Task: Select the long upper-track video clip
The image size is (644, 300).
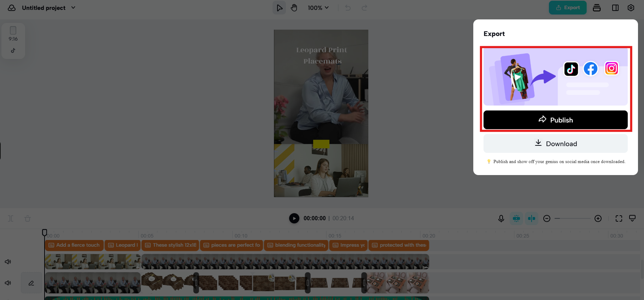Action: tap(285, 262)
